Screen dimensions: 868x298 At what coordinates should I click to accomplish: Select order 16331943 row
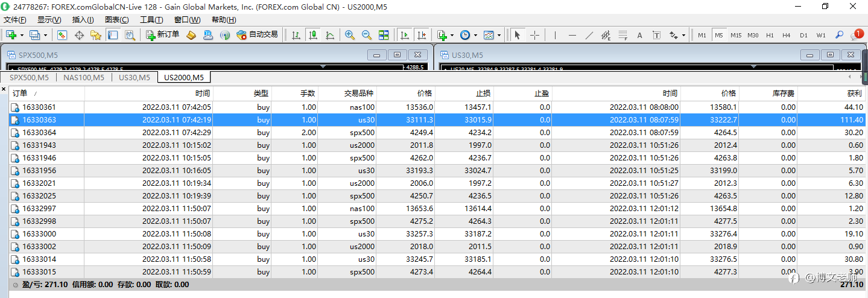39,145
